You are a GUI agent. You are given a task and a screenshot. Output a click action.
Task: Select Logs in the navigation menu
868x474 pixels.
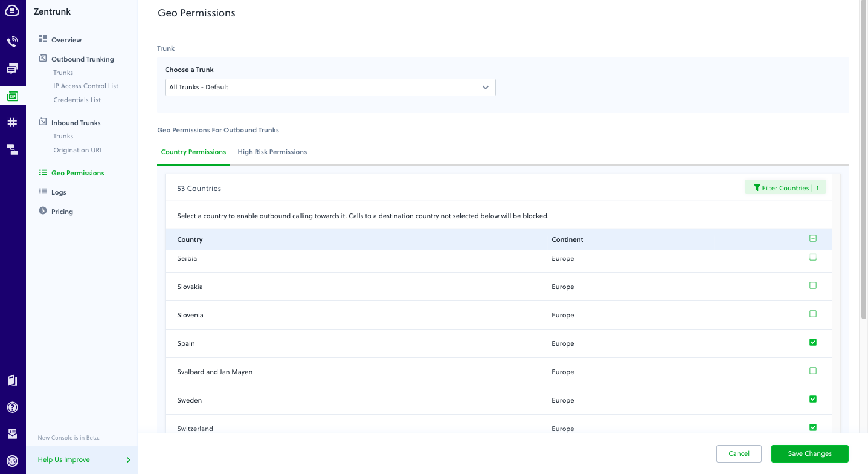tap(59, 192)
